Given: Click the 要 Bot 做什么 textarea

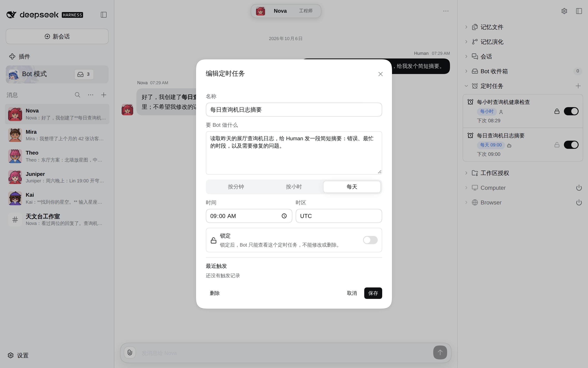Looking at the screenshot, I should [x=294, y=153].
